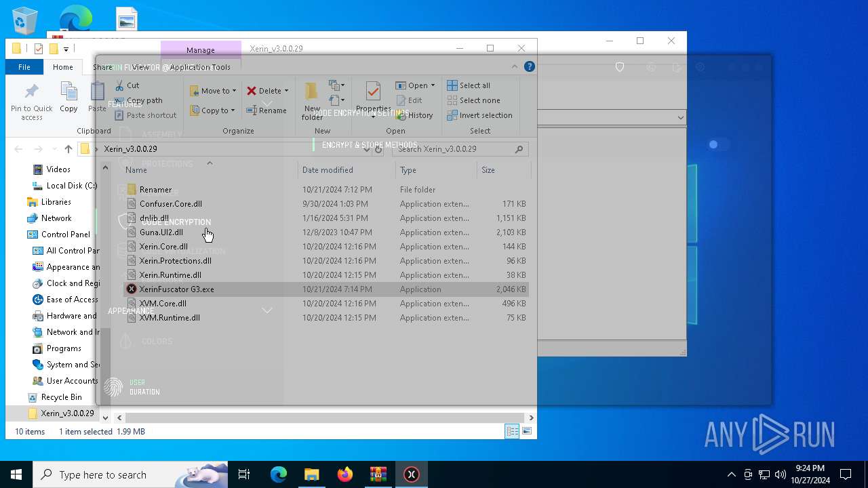868x488 pixels.
Task: Click the Start button
Action: [16, 474]
